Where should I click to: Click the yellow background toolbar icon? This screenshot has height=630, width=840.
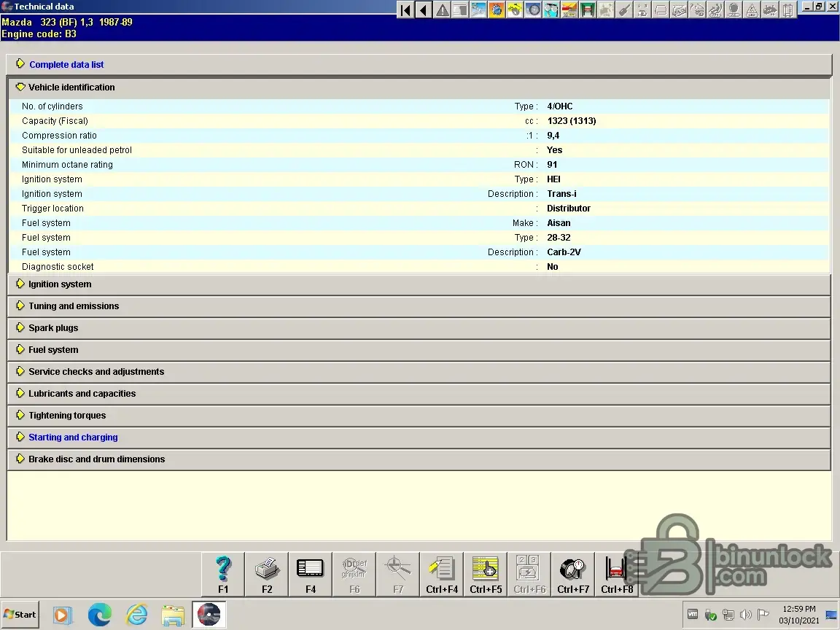click(515, 9)
